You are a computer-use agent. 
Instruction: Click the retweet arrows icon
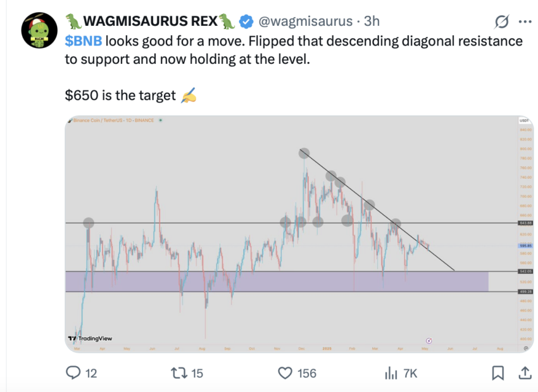point(178,373)
